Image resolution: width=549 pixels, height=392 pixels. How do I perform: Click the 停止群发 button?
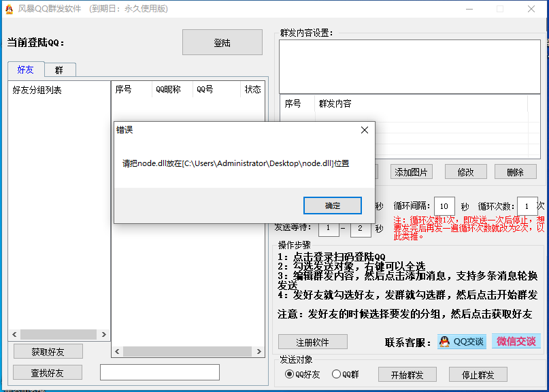[x=478, y=375]
